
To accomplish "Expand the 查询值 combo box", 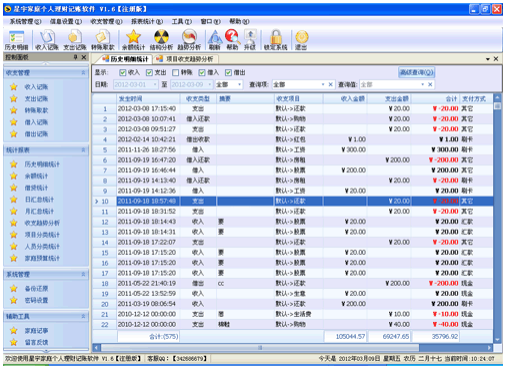I will 423,85.
